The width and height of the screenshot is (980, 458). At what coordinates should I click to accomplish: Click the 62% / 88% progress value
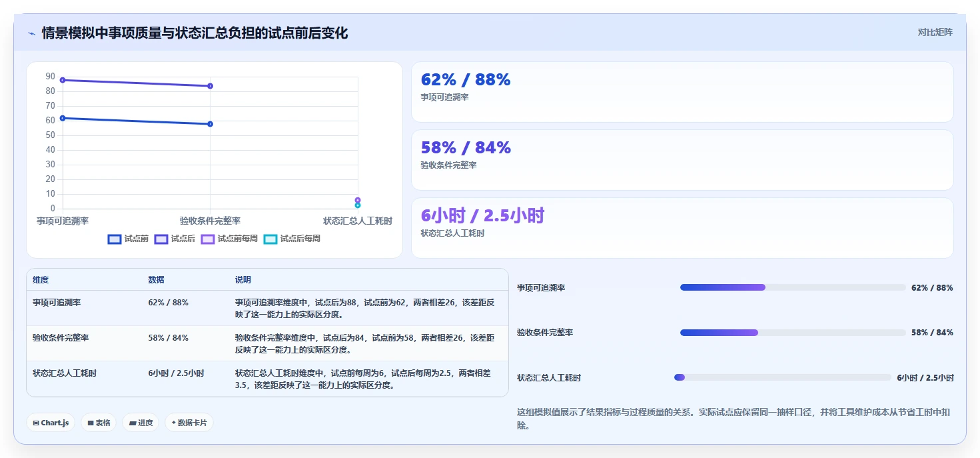pos(932,288)
